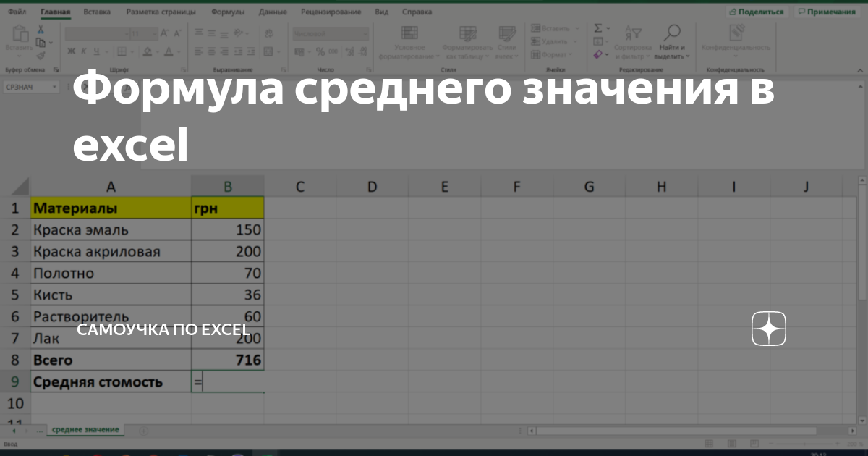Open Условное форматирование menu
Viewport: 868px width, 456px height.
click(409, 42)
